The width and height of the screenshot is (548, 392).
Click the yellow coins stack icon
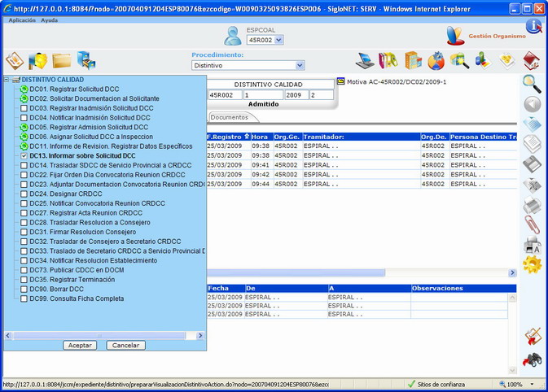506,60
